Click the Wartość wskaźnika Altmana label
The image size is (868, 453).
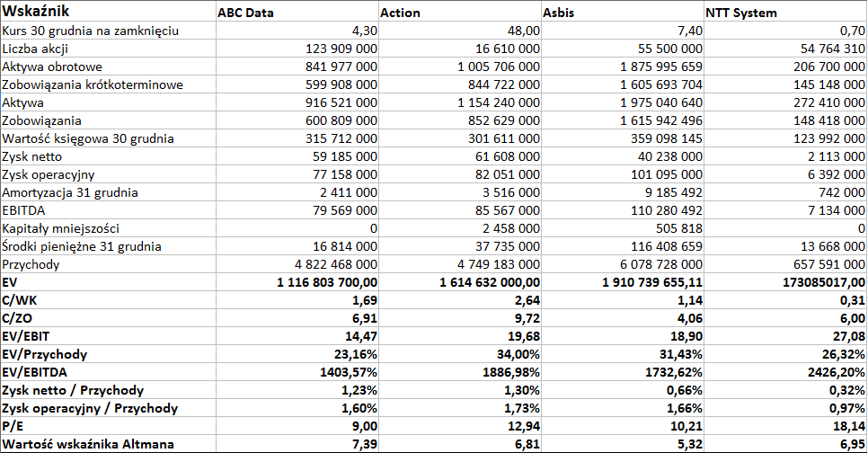[88, 444]
